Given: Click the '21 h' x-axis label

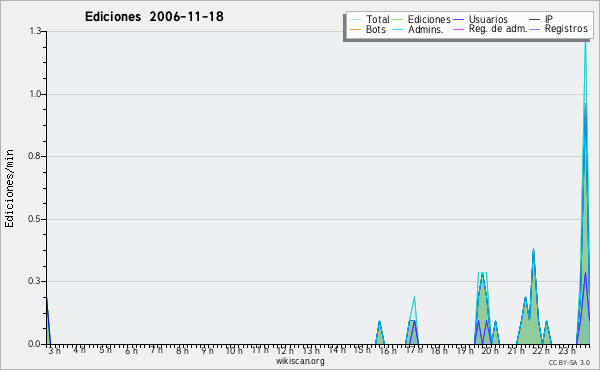Looking at the screenshot, I should tap(516, 351).
